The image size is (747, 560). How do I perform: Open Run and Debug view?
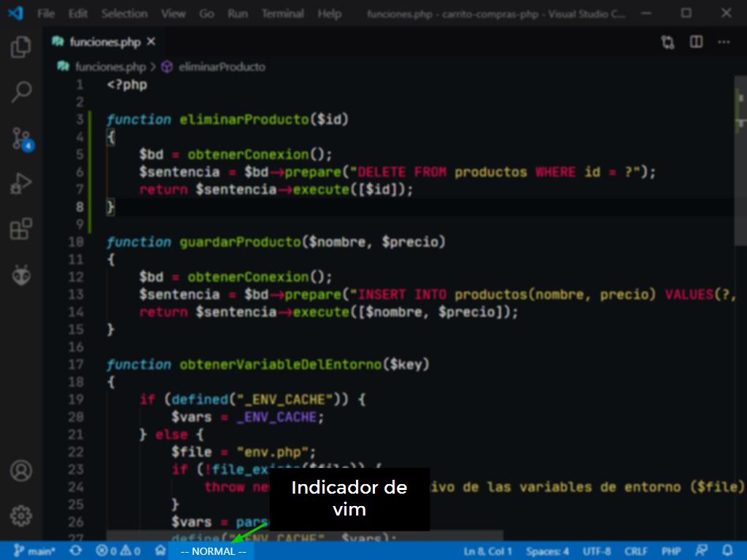click(x=21, y=184)
